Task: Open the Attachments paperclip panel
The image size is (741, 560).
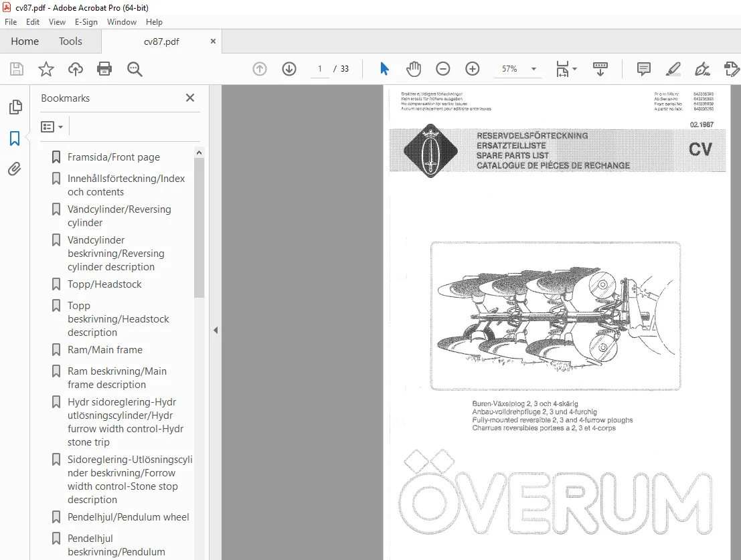Action: [x=15, y=169]
